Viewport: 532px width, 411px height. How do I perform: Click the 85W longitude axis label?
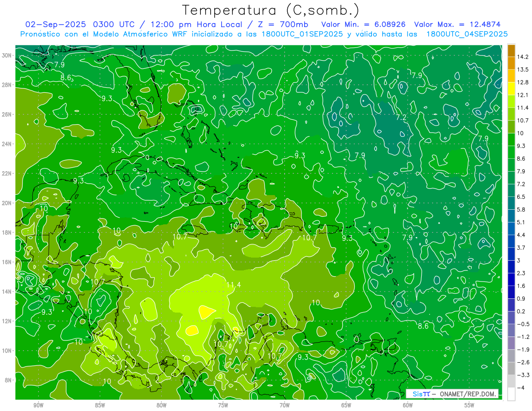(x=100, y=405)
